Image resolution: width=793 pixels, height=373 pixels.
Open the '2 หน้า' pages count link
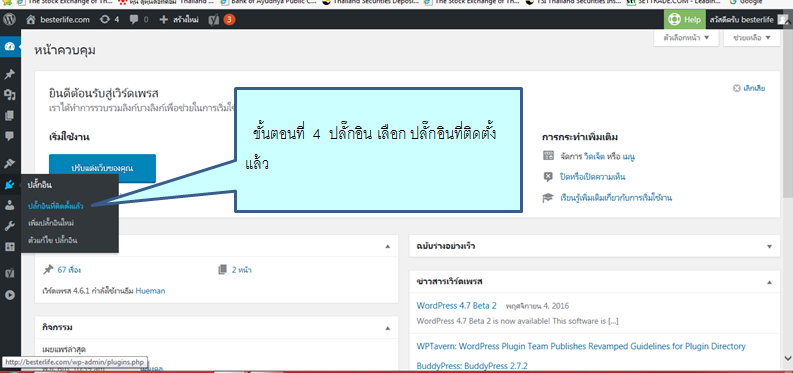pyautogui.click(x=241, y=270)
